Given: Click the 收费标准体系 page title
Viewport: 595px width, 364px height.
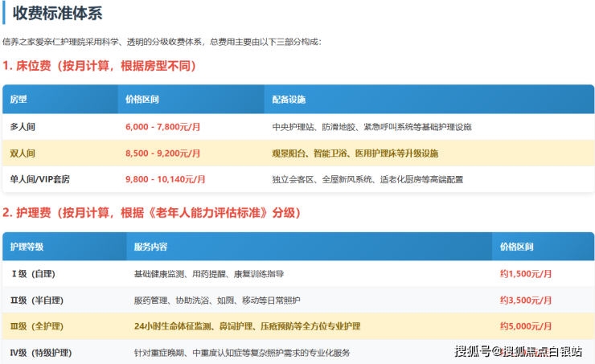Looking at the screenshot, I should [x=57, y=13].
